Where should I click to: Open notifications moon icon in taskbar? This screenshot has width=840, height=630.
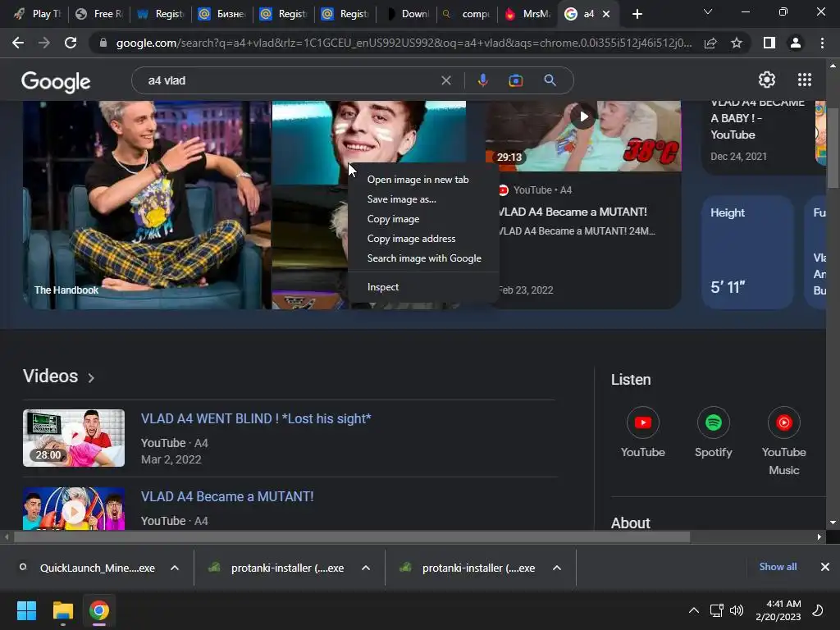818,610
